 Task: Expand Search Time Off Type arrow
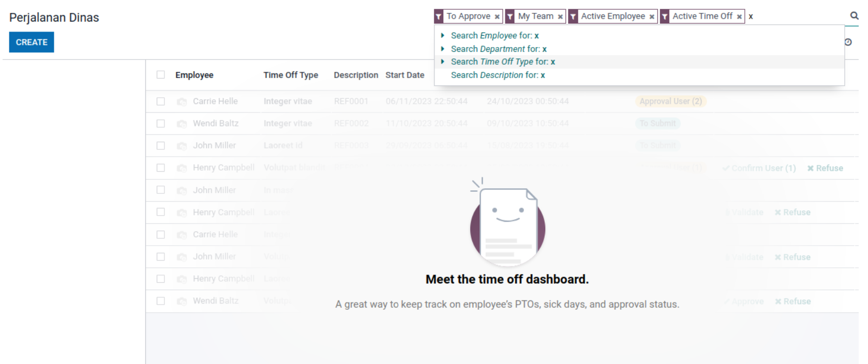point(442,62)
